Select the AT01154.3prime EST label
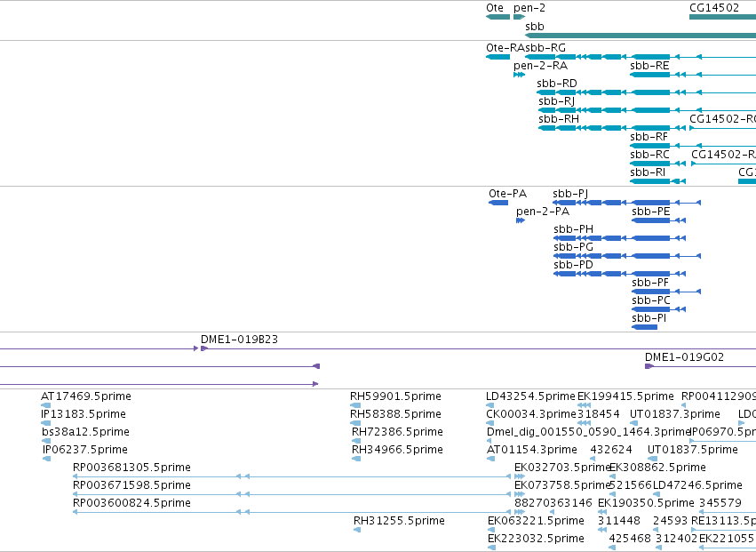 [532, 450]
